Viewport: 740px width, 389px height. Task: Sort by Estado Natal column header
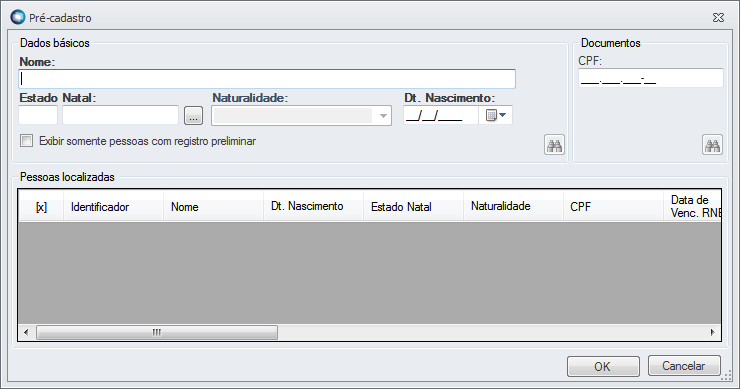[413, 206]
